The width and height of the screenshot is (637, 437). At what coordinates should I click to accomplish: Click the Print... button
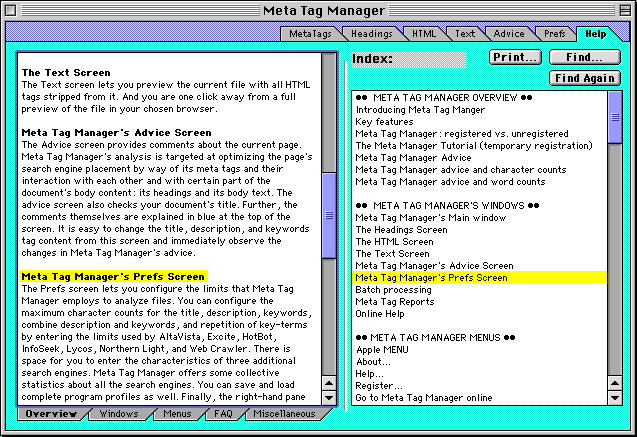[x=515, y=57]
